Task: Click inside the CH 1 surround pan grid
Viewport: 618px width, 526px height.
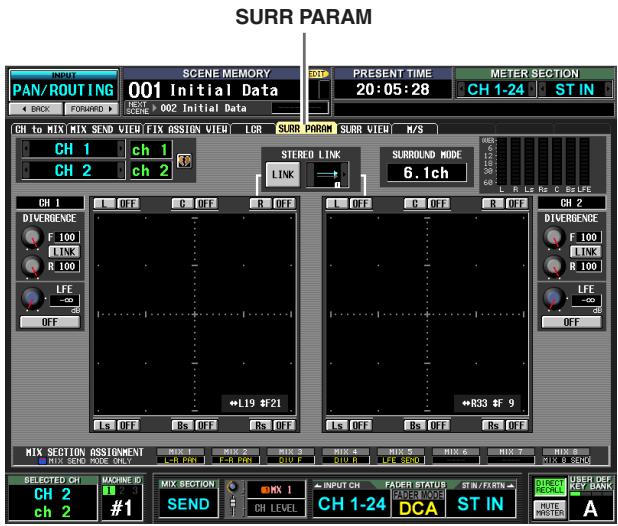Action: 195,314
